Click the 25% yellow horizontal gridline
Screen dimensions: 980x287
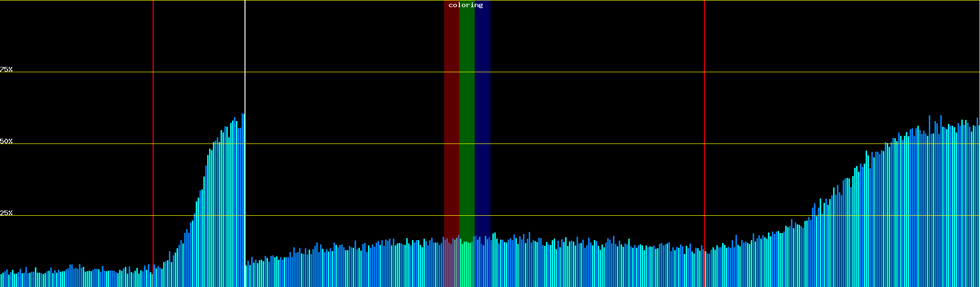coord(574,216)
